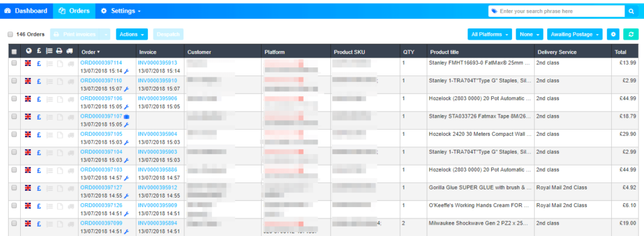644x236 pixels.
Task: Click the list icon in the table header
Action: 49,52
